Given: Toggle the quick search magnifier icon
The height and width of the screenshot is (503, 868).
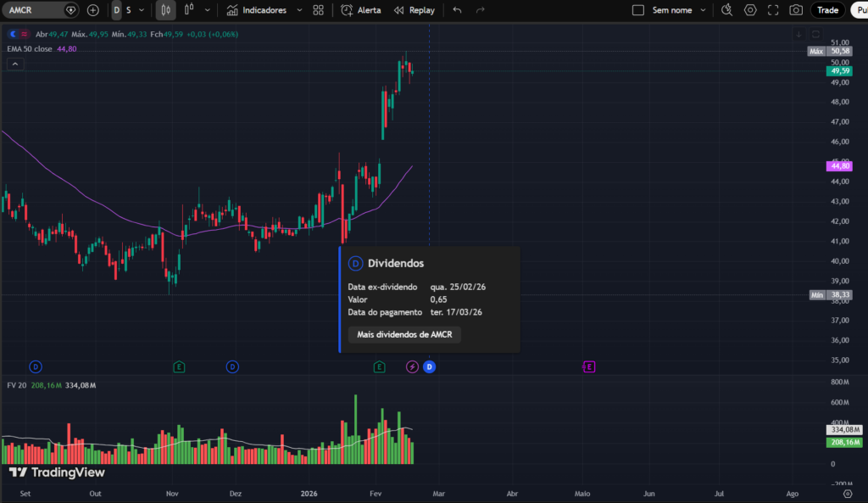Looking at the screenshot, I should tap(726, 9).
